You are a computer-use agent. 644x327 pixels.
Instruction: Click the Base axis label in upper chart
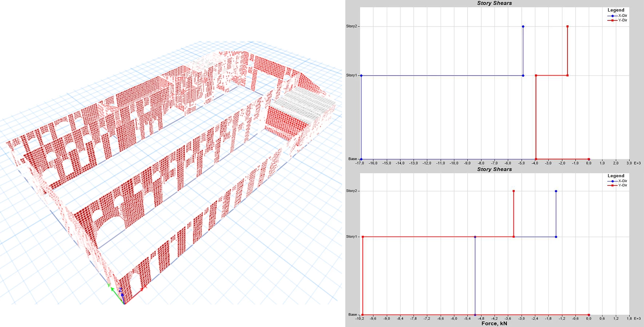click(353, 159)
